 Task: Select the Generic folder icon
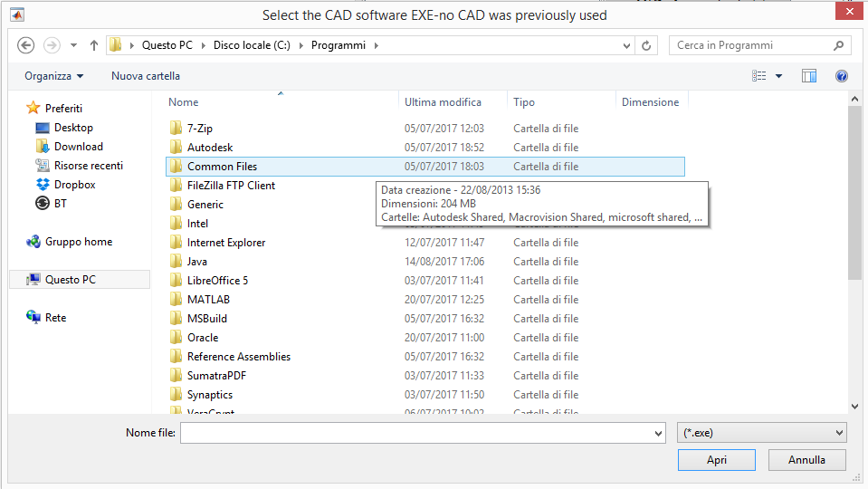tap(176, 205)
